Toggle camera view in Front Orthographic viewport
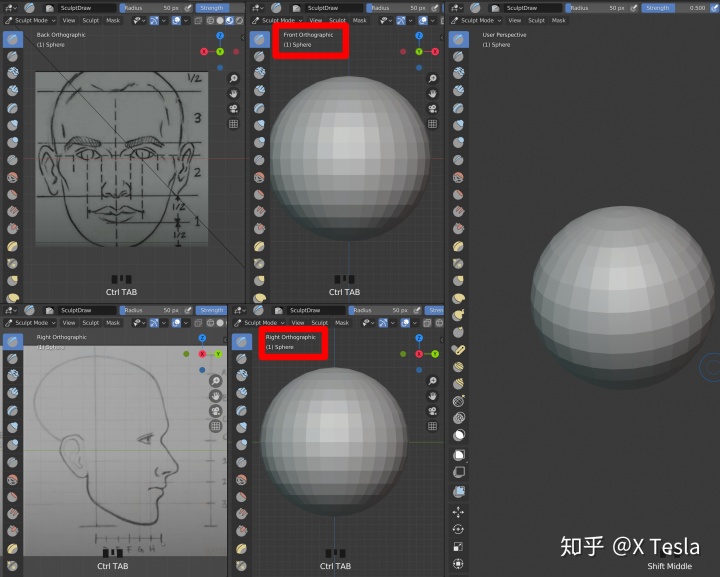 pos(432,109)
